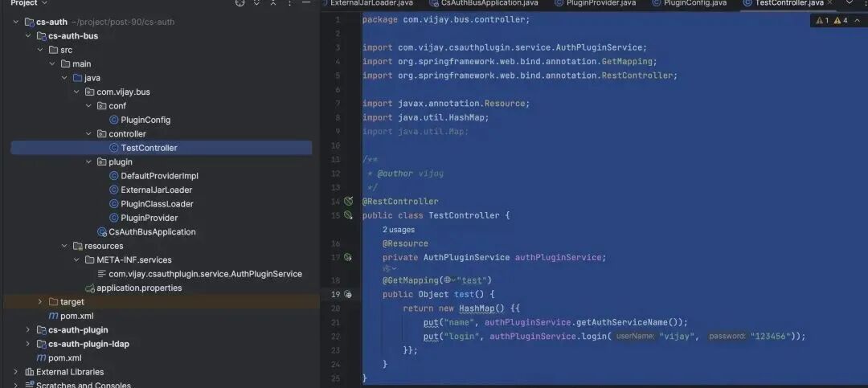Screen dimensions: 868x388
Task: Click TestController class name on line 15
Action: tap(464, 215)
